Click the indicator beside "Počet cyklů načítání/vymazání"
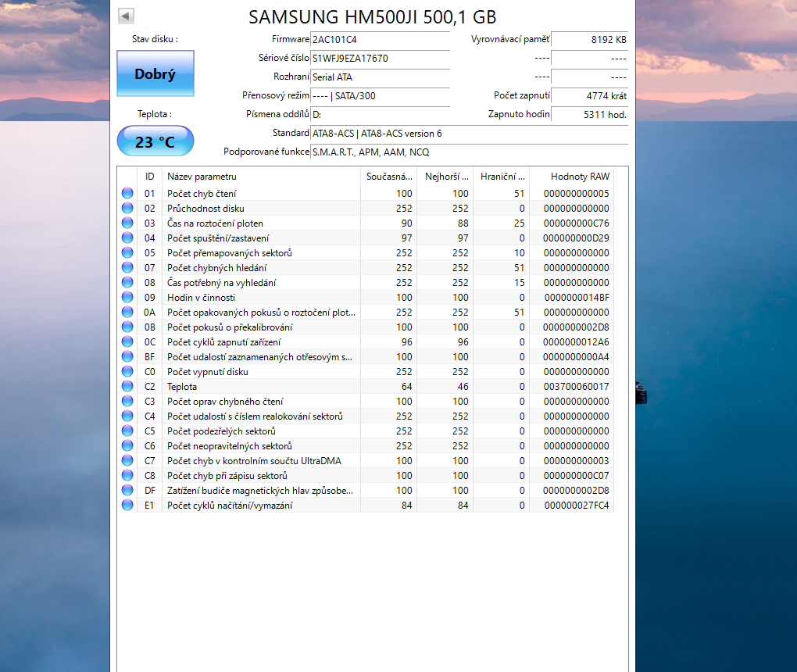This screenshot has width=797, height=672. (x=127, y=505)
